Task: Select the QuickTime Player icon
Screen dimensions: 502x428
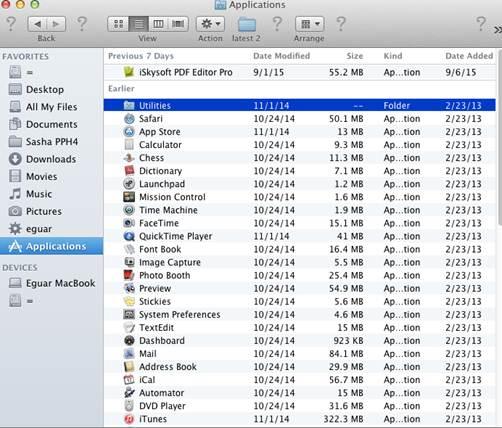Action: pyautogui.click(x=129, y=236)
